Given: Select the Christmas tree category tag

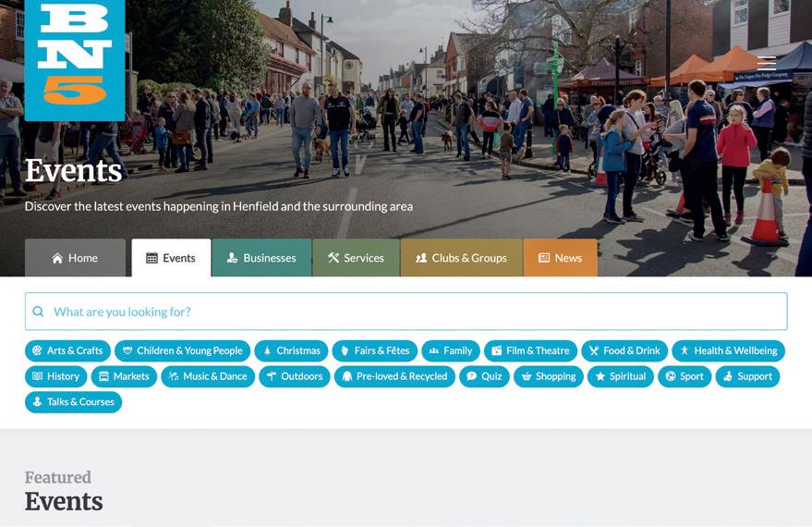Looking at the screenshot, I should tap(291, 350).
